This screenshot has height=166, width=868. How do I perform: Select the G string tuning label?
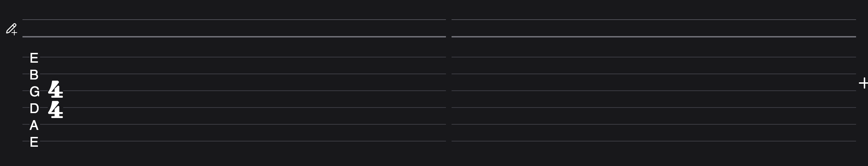34,92
